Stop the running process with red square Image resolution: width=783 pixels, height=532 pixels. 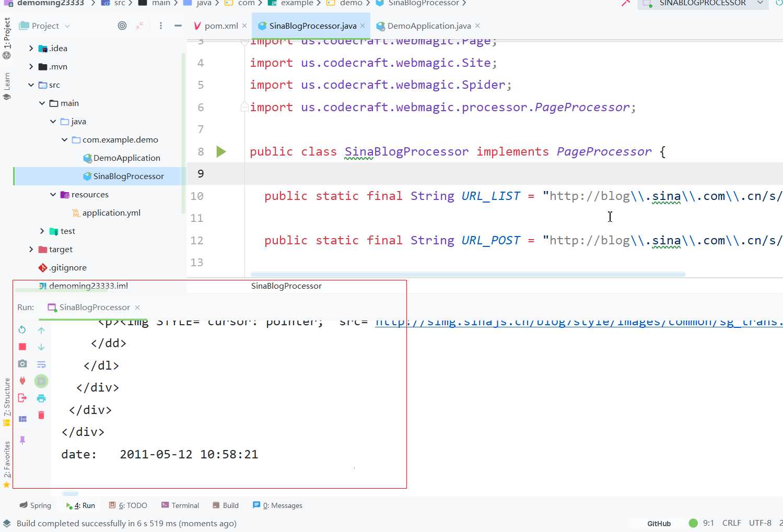point(22,347)
